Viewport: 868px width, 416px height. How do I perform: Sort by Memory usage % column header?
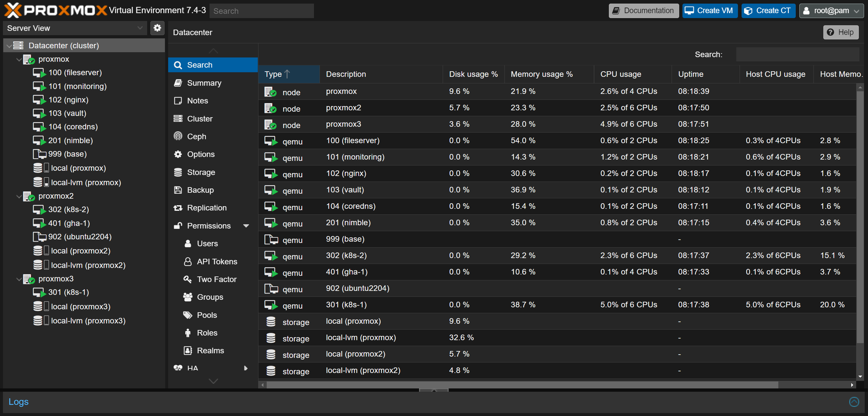(x=548, y=74)
